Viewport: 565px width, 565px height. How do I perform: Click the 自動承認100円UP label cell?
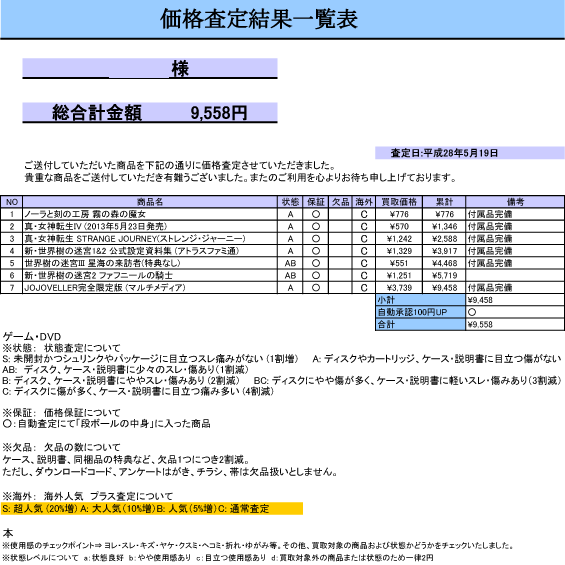pos(421,312)
